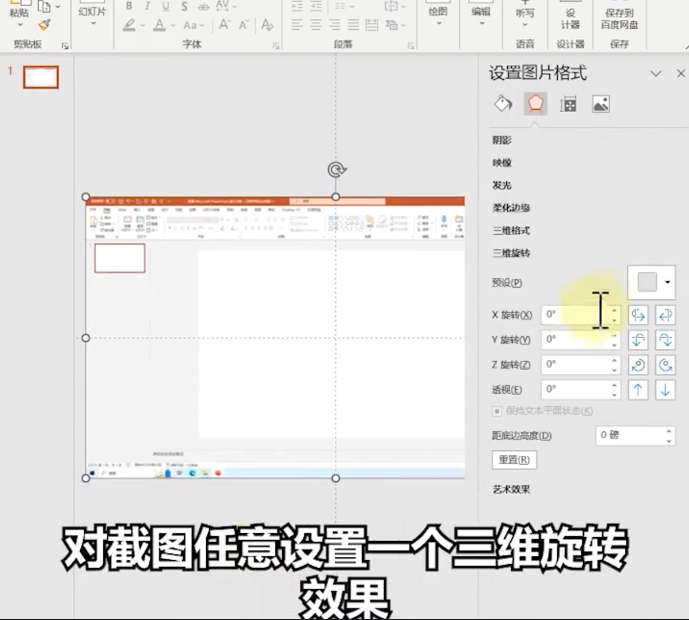Screen dimensions: 689x620
Task: Toggle italic formatting in the ribbon
Action: [x=148, y=6]
